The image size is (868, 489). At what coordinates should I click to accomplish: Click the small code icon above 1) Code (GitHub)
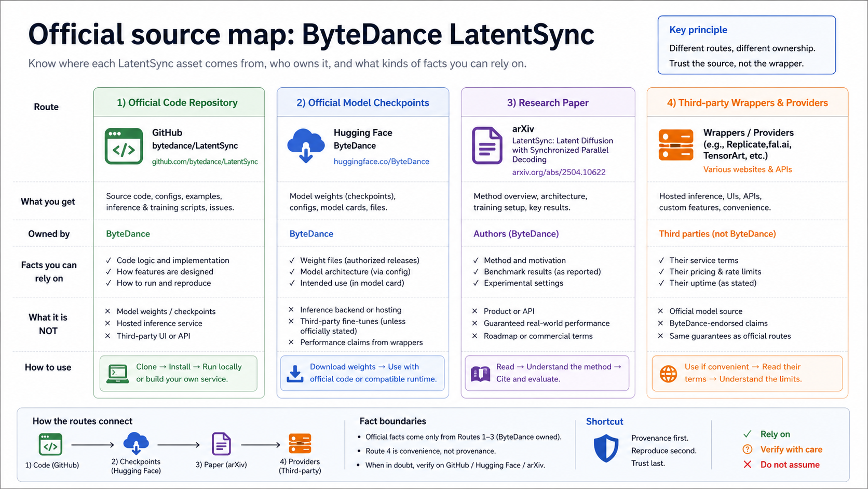50,445
